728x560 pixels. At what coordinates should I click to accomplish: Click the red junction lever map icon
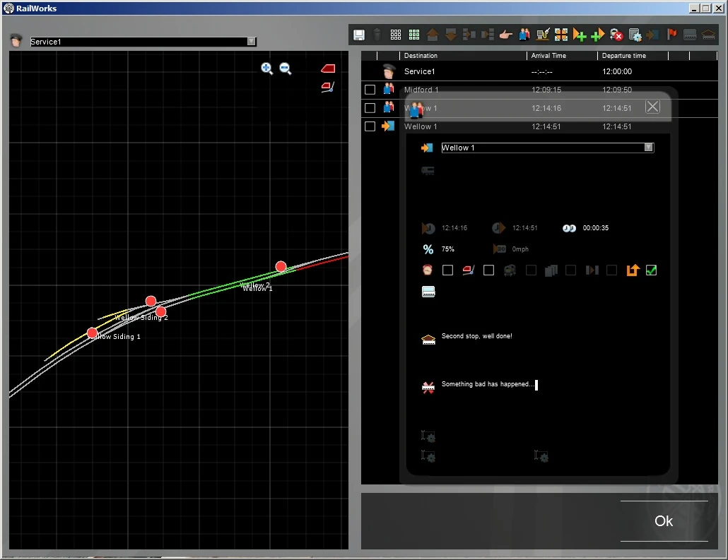click(328, 87)
